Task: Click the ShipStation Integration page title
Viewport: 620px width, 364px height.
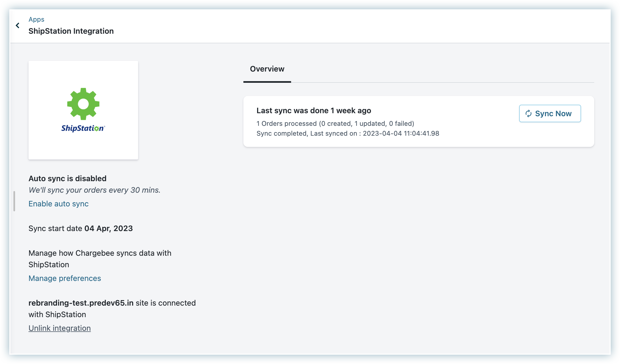Action: click(x=71, y=31)
